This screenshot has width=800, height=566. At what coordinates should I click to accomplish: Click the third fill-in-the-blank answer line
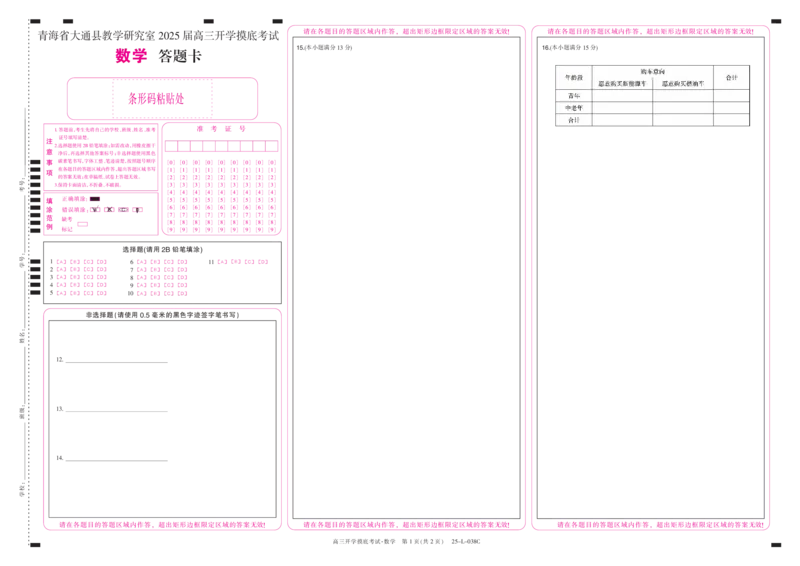point(112,459)
